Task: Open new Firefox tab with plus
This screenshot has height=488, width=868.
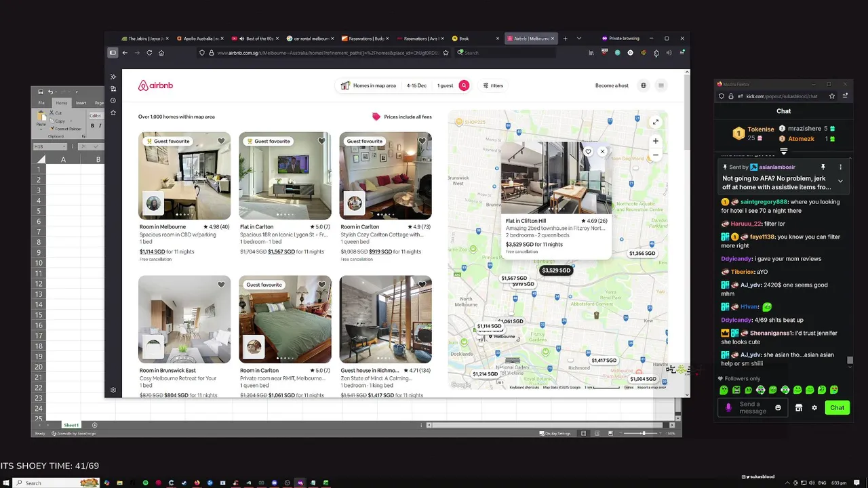Action: 565,39
